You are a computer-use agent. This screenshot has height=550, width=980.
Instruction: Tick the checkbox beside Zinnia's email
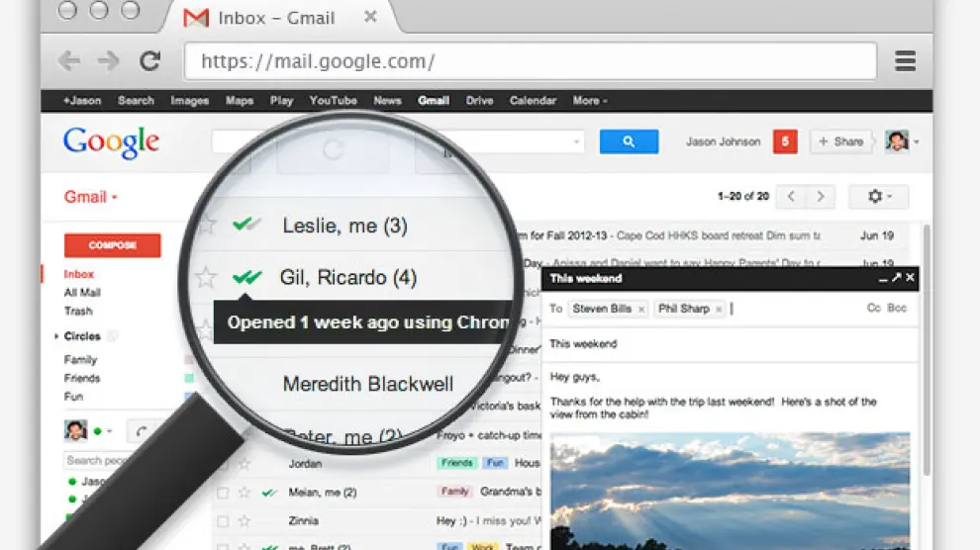coord(223,520)
